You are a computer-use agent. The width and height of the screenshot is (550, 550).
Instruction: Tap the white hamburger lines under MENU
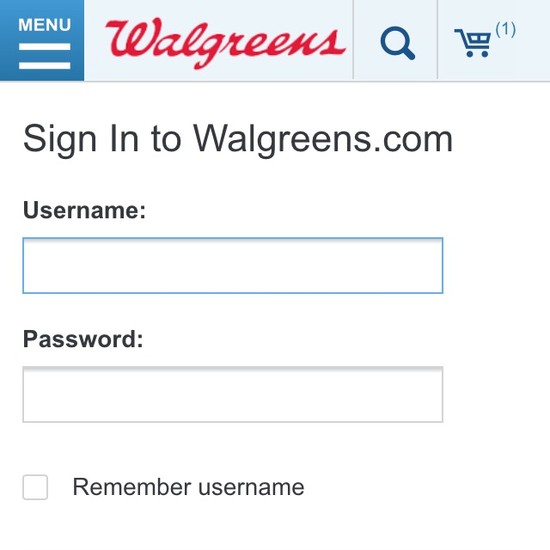tap(45, 56)
